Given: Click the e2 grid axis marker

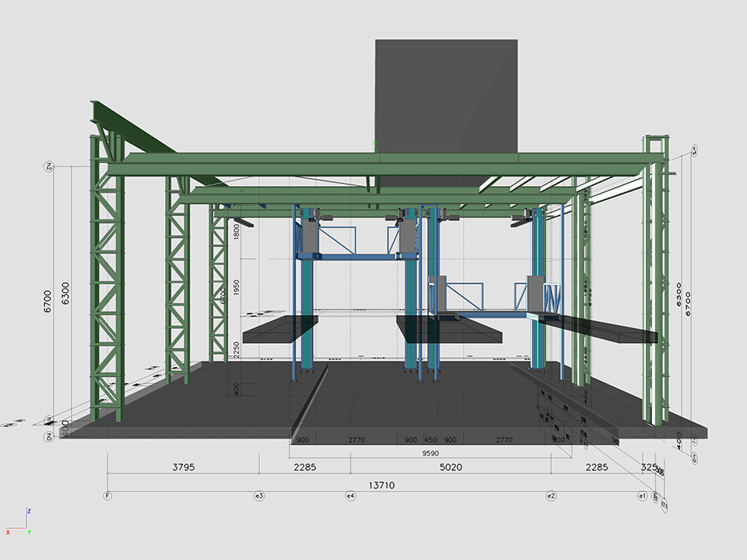Looking at the screenshot, I should [551, 495].
